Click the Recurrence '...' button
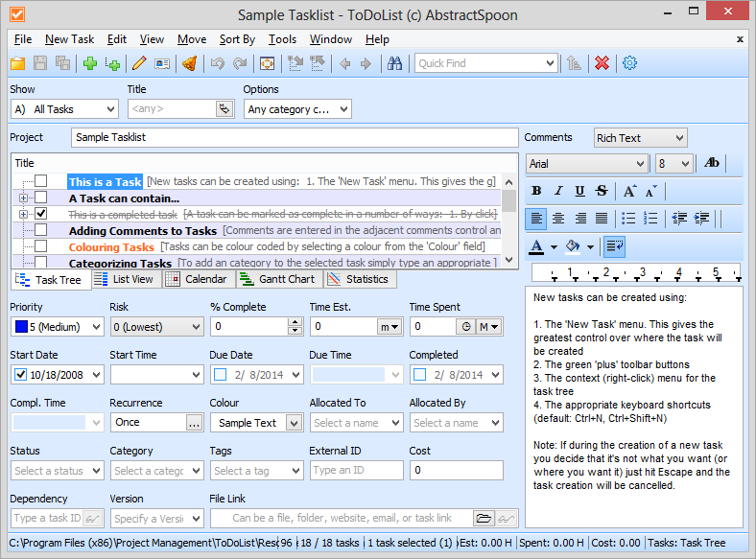Viewport: 756px width, 559px height. [x=194, y=423]
